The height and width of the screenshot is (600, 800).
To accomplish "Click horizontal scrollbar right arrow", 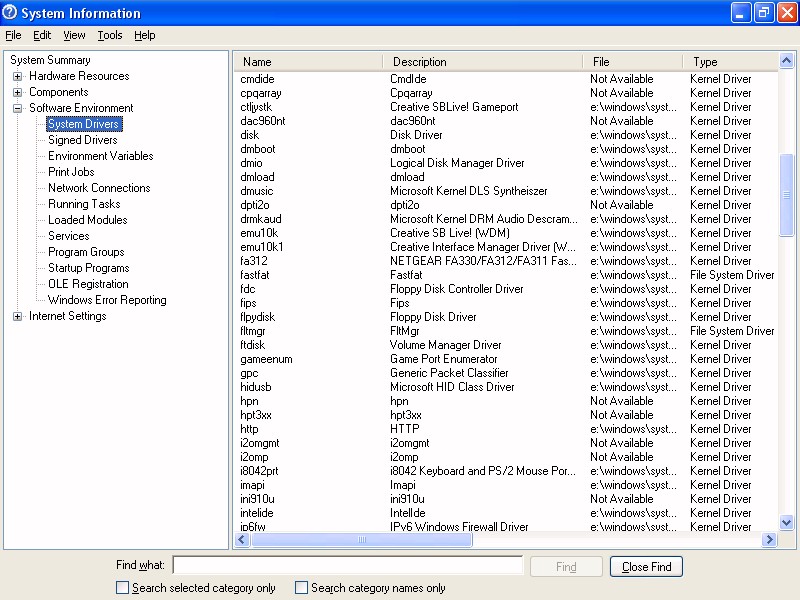I will [x=770, y=540].
